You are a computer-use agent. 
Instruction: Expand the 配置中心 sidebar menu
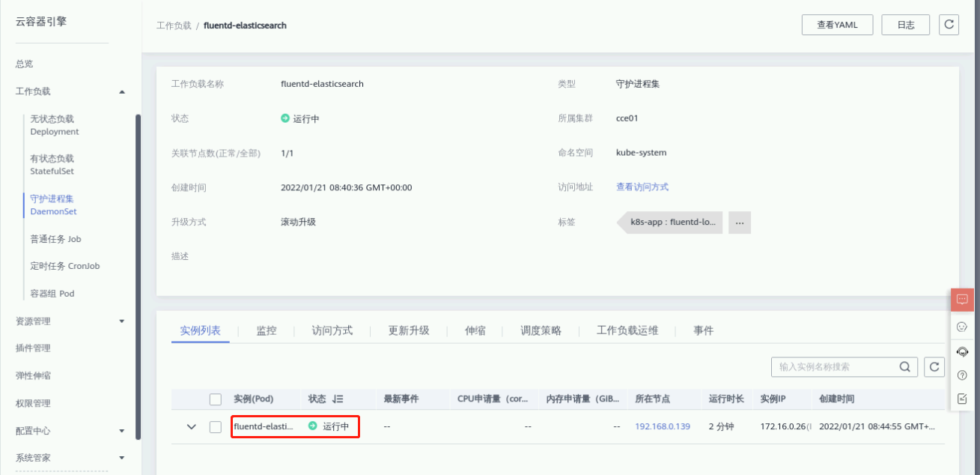[122, 431]
